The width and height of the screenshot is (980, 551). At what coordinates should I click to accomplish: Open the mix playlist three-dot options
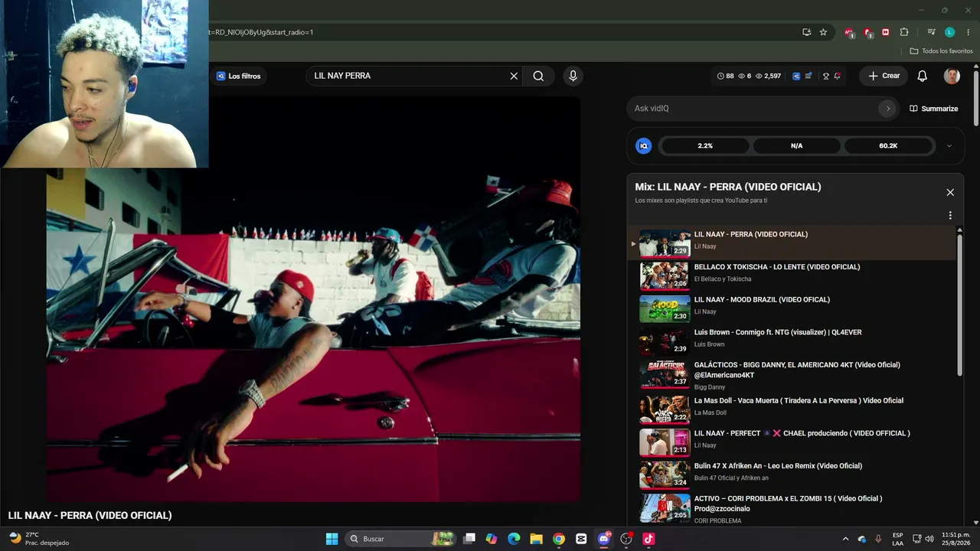tap(950, 216)
